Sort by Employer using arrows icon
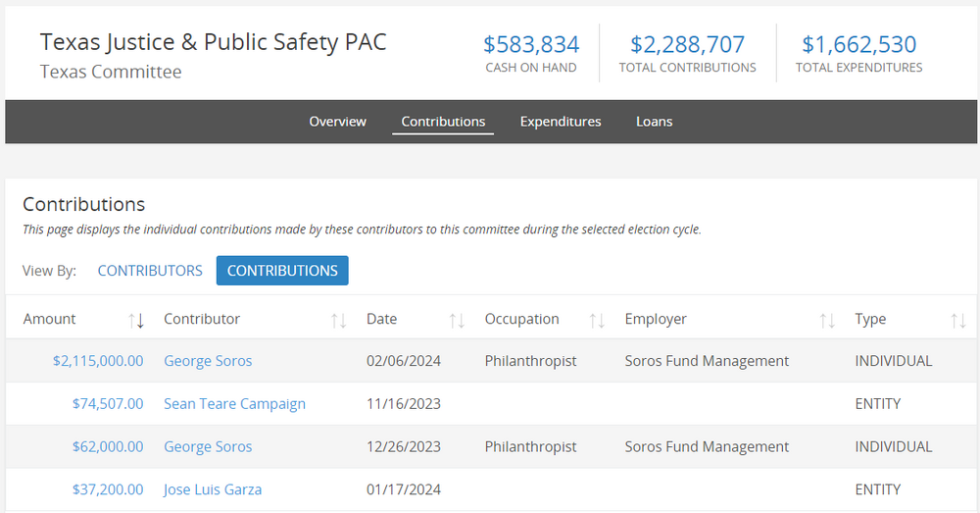Image resolution: width=980 pixels, height=513 pixels. (x=827, y=320)
